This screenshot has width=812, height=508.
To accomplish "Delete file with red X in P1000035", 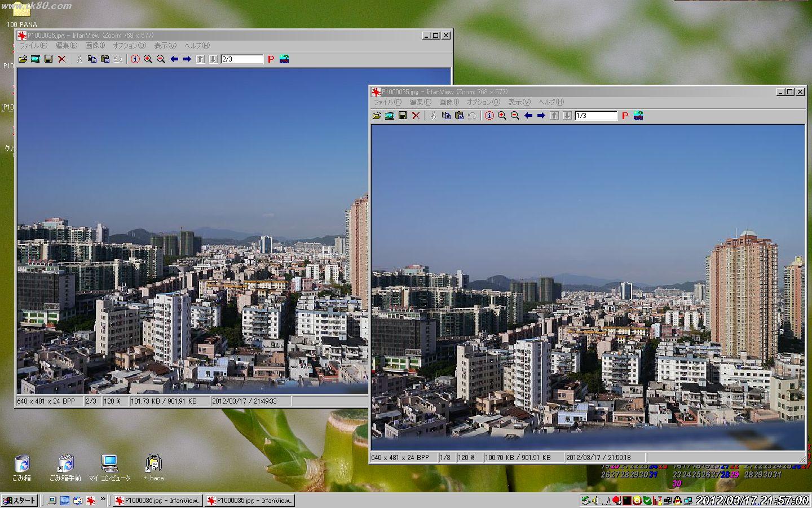I will 416,116.
